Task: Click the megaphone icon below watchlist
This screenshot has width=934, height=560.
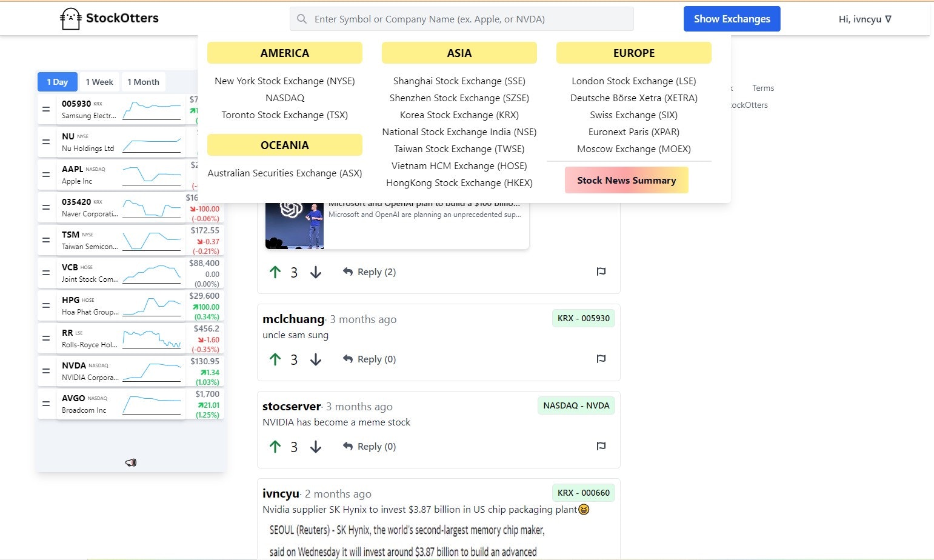Action: pos(131,462)
